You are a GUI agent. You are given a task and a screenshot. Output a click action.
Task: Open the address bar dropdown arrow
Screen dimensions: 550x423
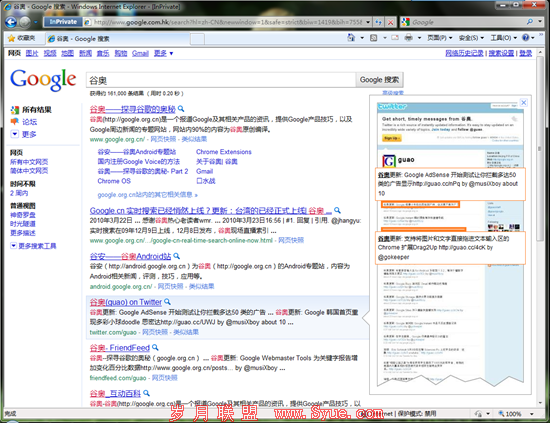(x=368, y=22)
